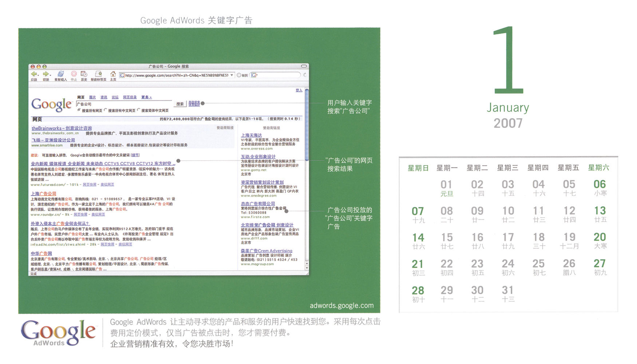Click the toolbar toggle pill in title bar
637x364 pixels.
[x=304, y=66]
